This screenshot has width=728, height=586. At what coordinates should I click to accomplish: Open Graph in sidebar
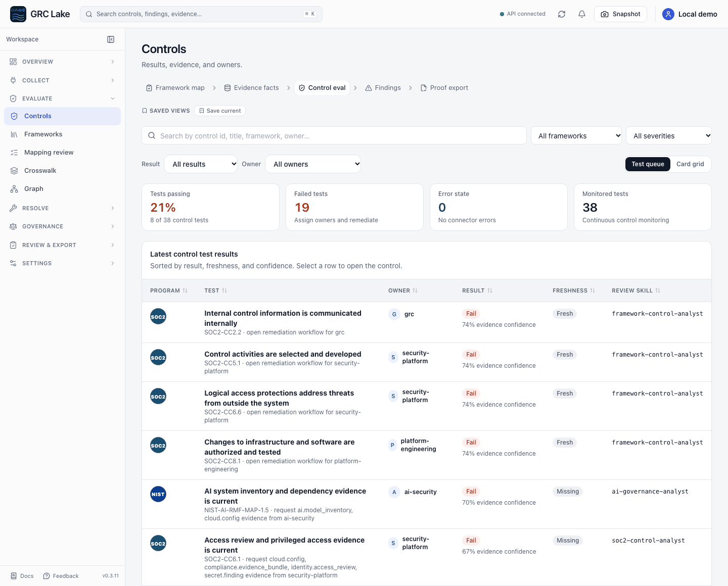[62, 188]
